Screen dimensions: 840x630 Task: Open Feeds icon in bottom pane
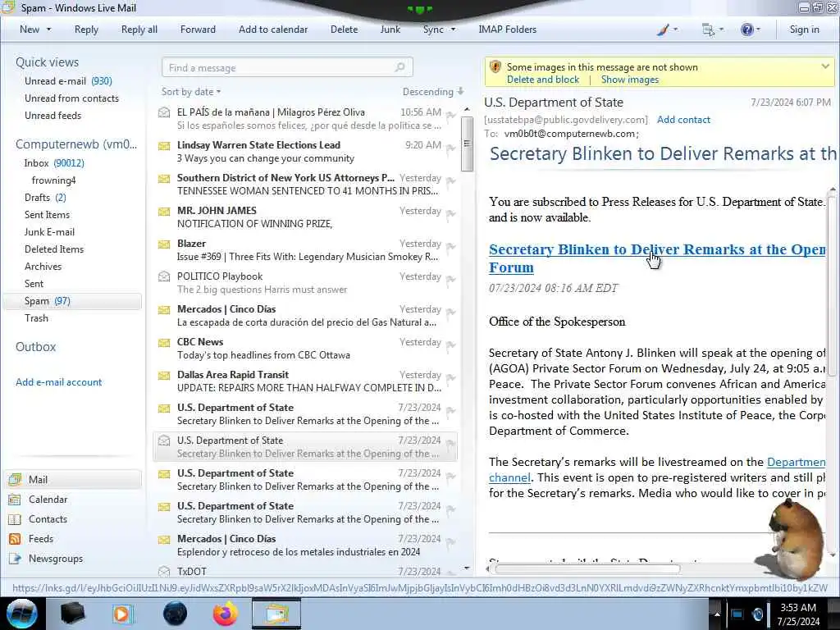coord(15,539)
